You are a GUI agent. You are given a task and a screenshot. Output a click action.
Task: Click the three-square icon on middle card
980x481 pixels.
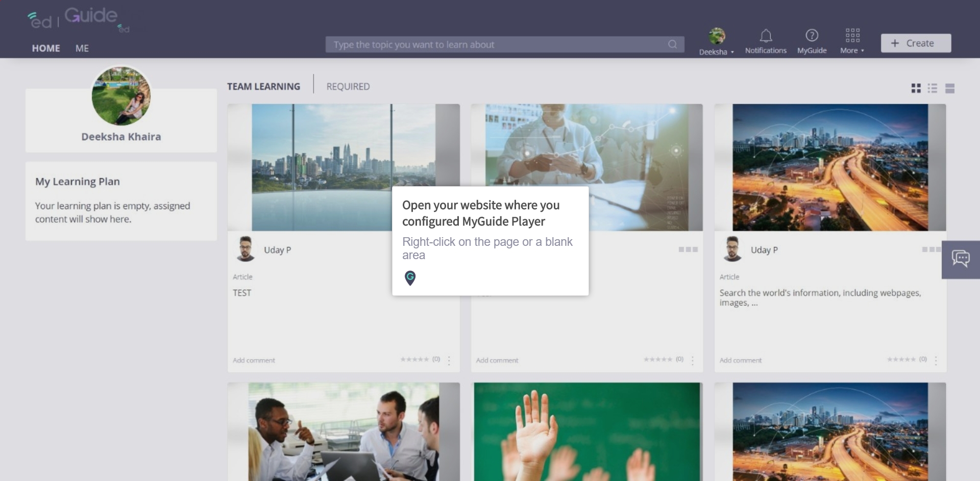688,249
